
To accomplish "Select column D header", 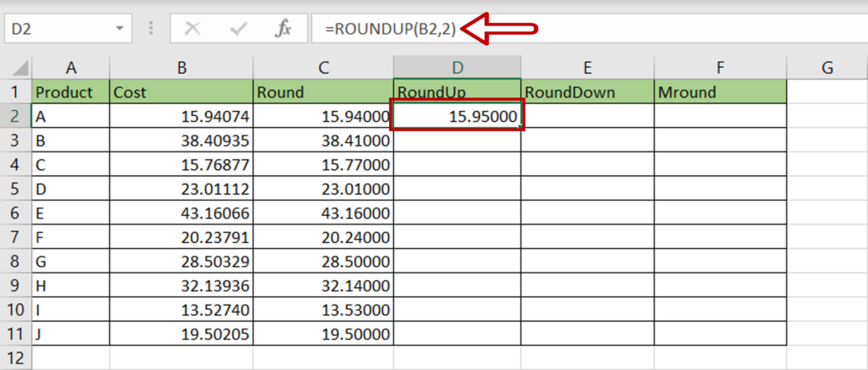I will click(x=457, y=68).
